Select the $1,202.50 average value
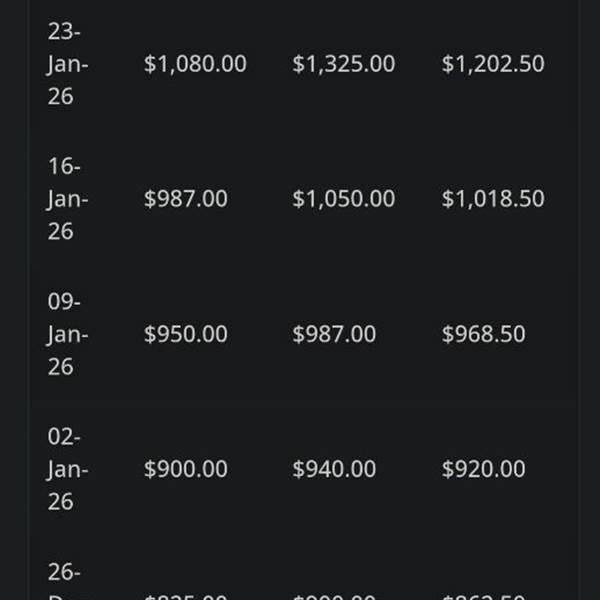Viewport: 600px width, 600px height. click(493, 64)
